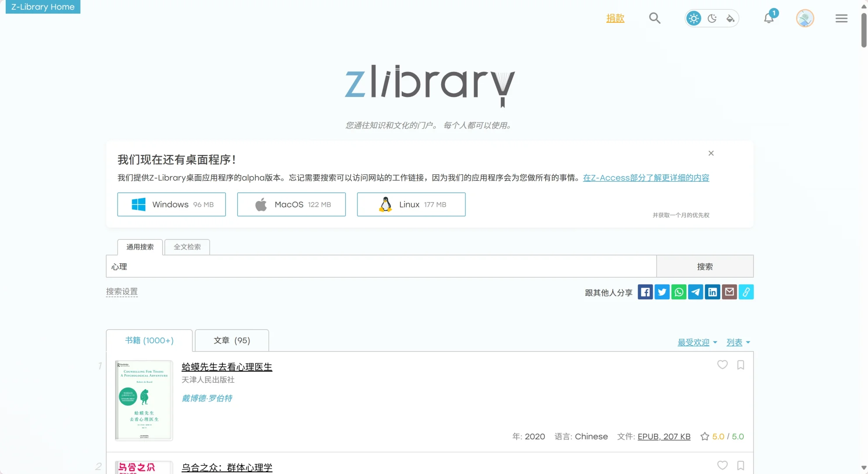Open user profile avatar

(x=805, y=18)
